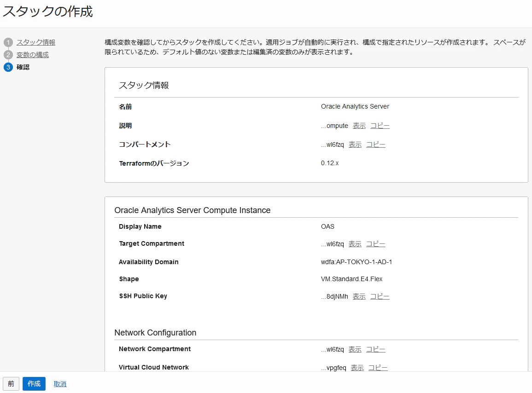Click the step 1 number circle
The image size is (532, 393).
[8, 42]
